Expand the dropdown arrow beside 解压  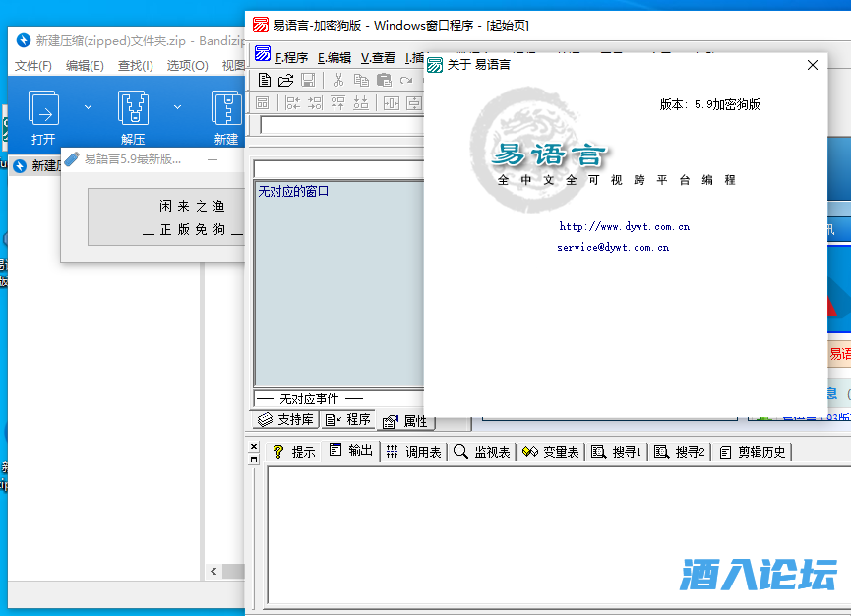tap(177, 106)
